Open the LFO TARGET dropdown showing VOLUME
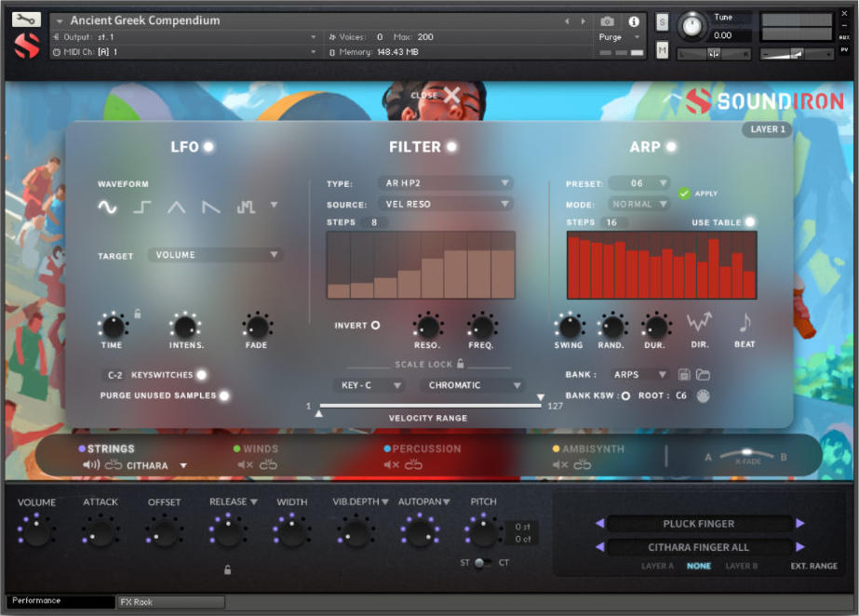 coord(214,254)
